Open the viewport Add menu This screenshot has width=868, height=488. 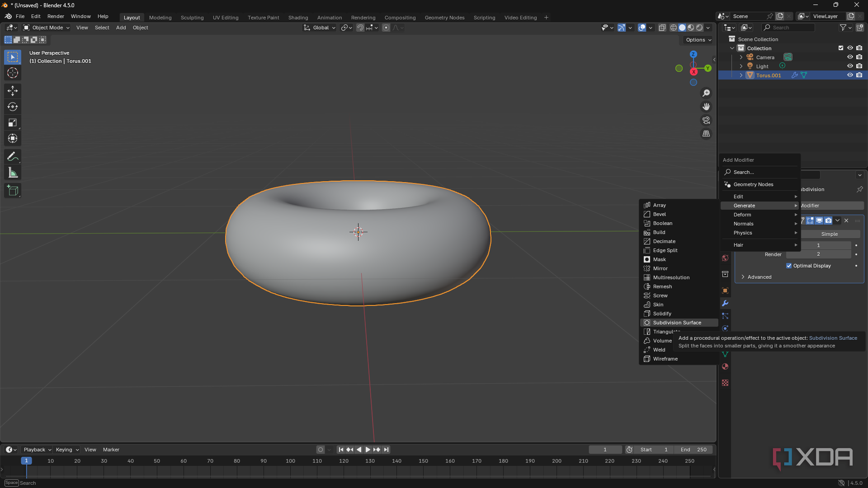coord(121,28)
